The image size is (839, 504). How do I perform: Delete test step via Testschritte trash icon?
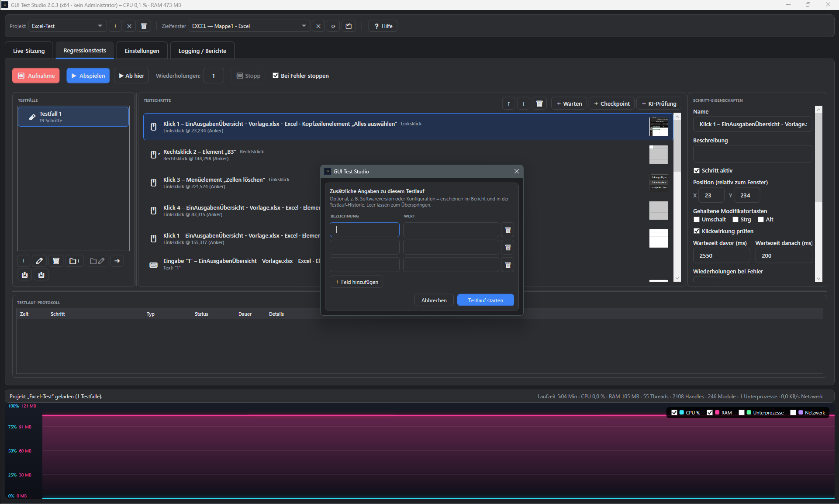point(539,104)
